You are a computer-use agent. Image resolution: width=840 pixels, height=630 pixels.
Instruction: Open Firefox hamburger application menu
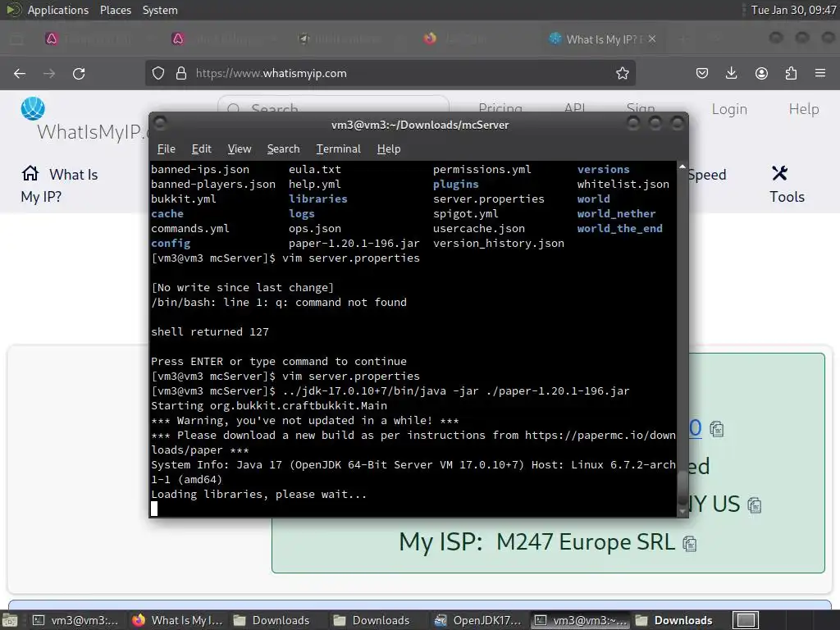pyautogui.click(x=820, y=73)
